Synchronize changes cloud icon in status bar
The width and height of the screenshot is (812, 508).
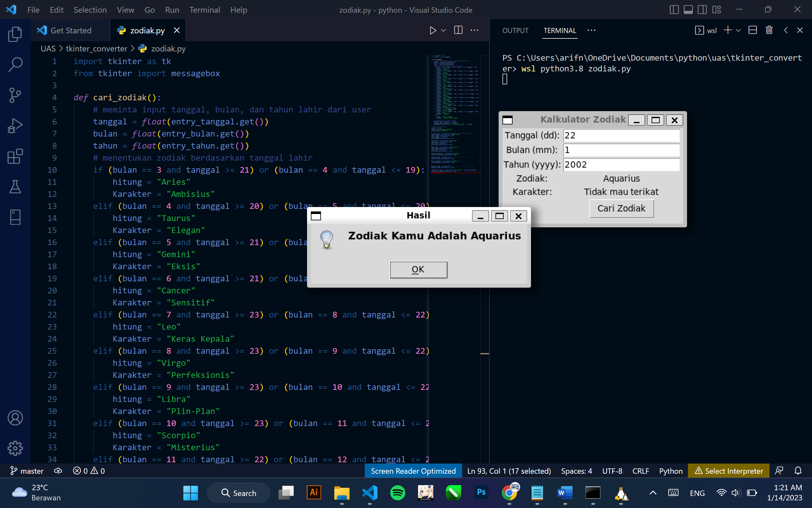point(58,471)
